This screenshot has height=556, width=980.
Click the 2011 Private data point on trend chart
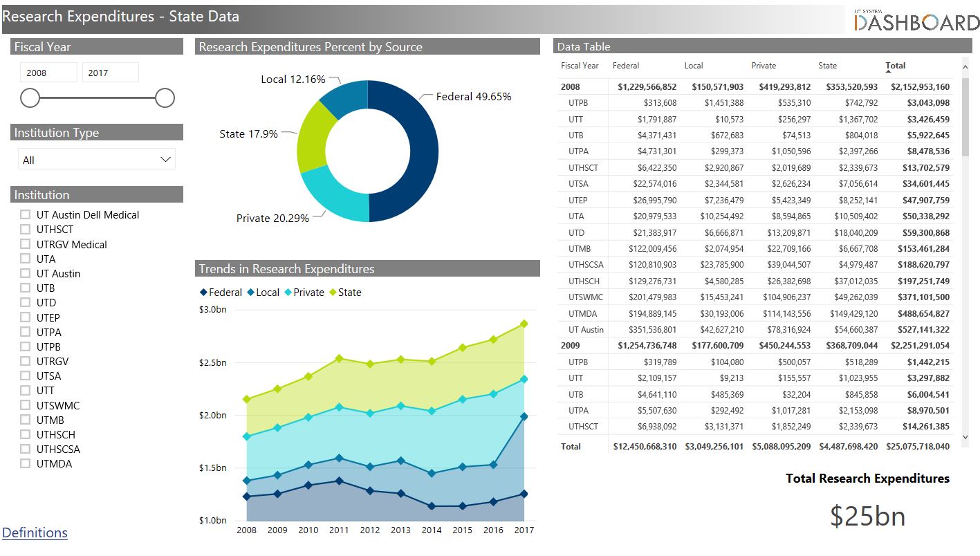tap(339, 407)
